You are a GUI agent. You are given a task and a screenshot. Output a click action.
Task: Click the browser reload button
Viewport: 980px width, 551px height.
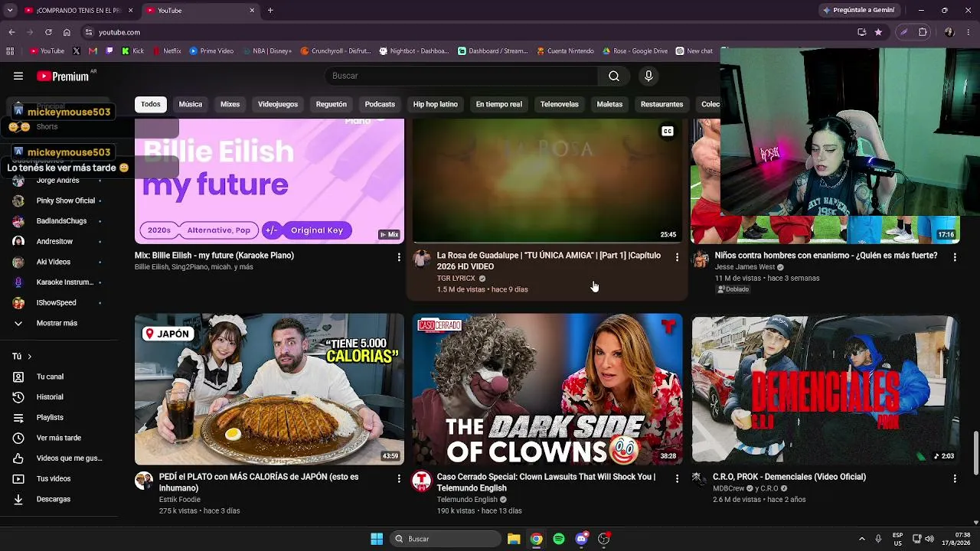click(x=48, y=32)
